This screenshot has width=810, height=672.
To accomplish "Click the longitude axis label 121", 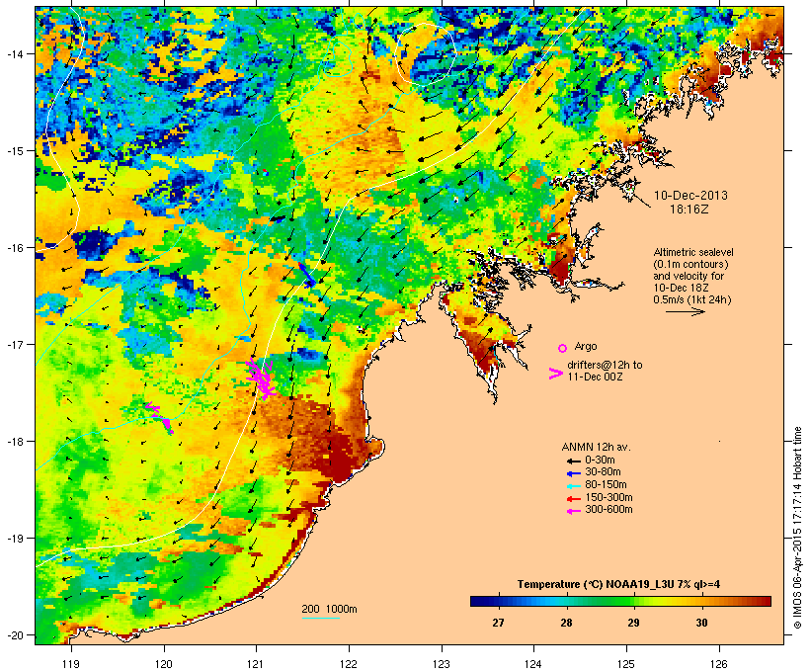I will (256, 664).
